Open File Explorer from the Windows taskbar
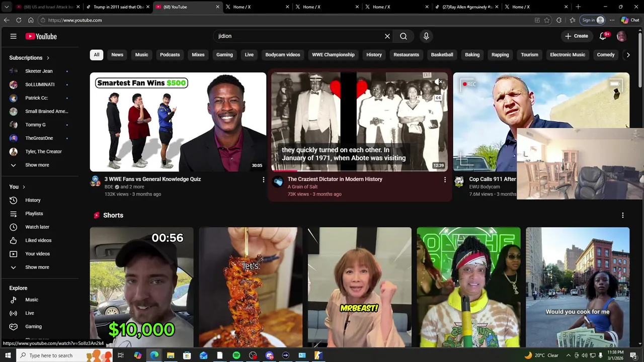Image resolution: width=644 pixels, height=362 pixels. point(171,355)
